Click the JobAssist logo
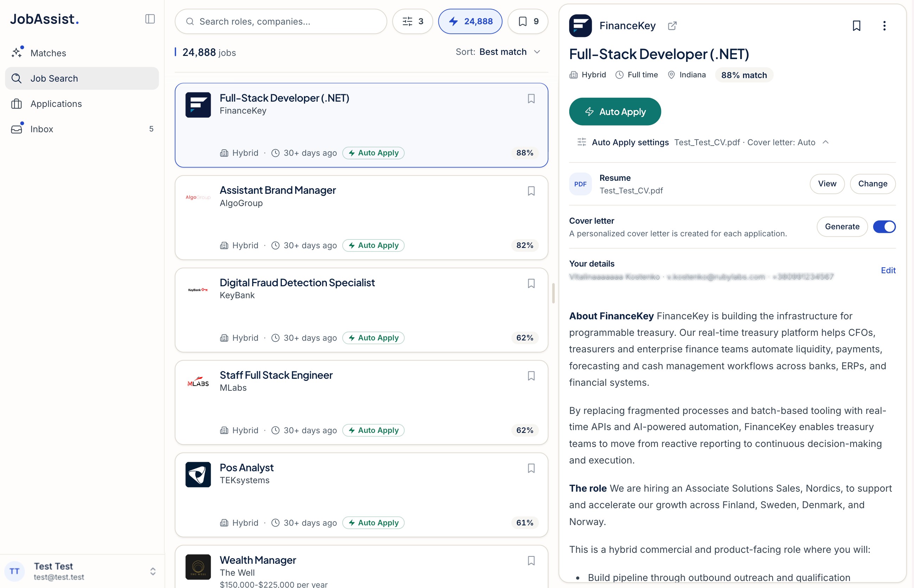This screenshot has width=914, height=588. [x=44, y=19]
